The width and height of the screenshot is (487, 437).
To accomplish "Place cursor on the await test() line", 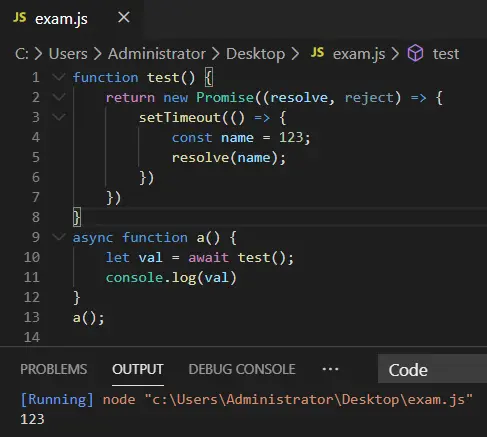I will (x=200, y=258).
